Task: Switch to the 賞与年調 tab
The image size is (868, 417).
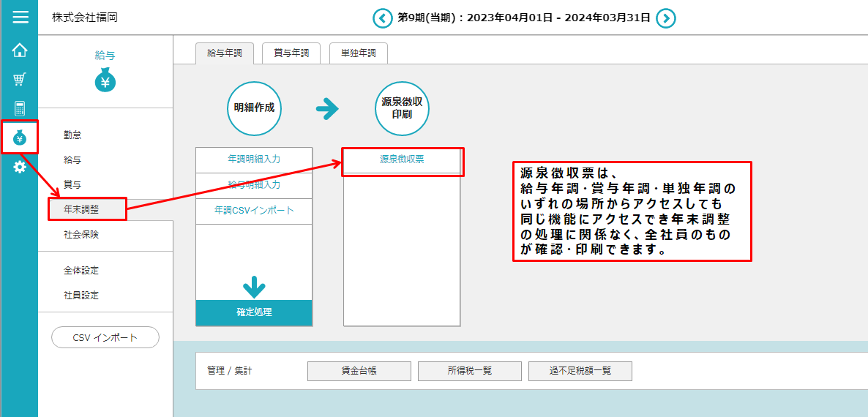Action: [x=291, y=53]
